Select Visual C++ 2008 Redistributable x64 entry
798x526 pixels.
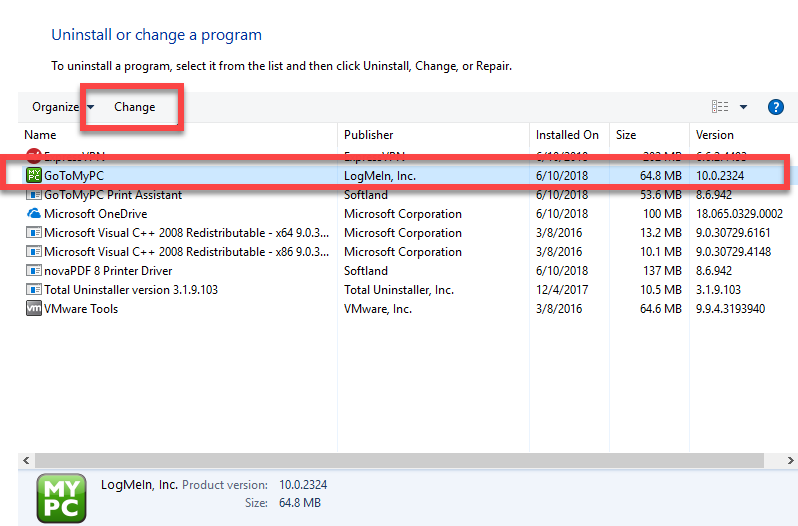click(187, 232)
